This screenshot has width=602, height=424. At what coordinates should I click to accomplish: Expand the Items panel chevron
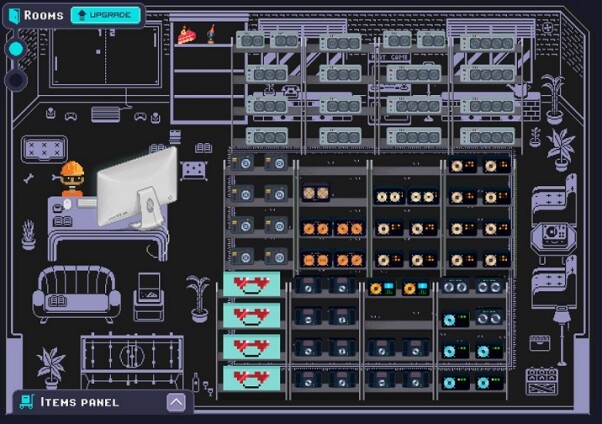point(176,402)
